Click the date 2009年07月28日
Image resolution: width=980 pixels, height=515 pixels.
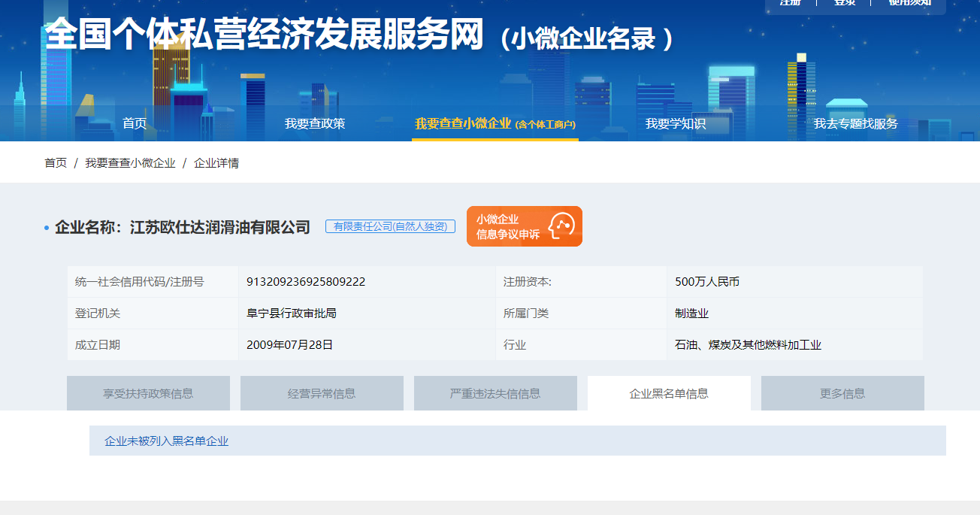pos(289,345)
